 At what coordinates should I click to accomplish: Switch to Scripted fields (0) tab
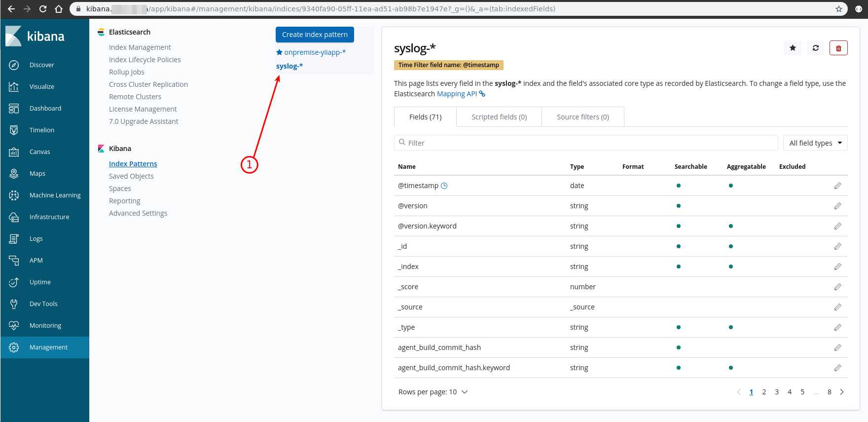point(499,117)
